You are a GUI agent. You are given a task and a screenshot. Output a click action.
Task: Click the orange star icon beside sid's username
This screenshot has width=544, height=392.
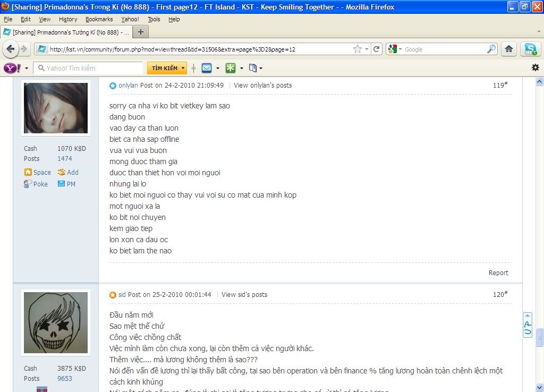point(113,295)
